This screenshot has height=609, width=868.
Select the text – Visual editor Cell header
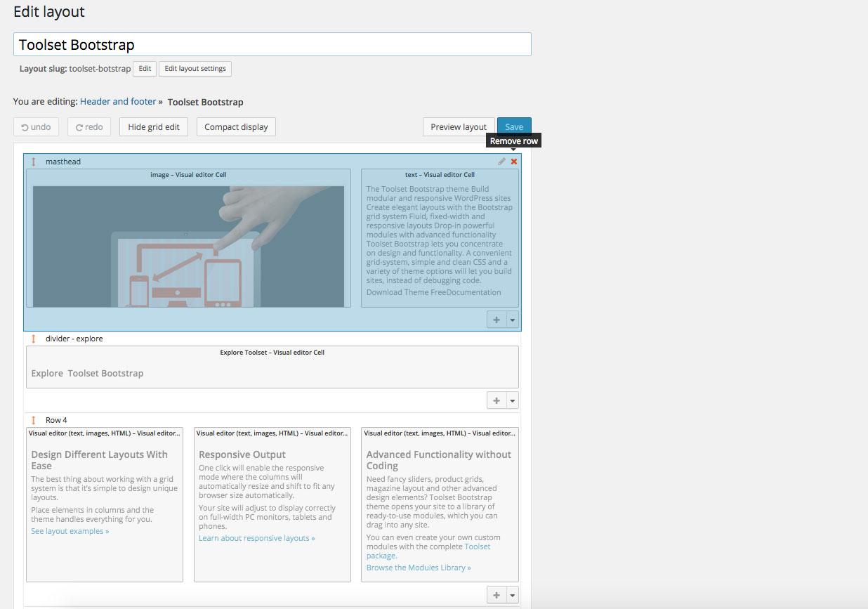pos(440,175)
